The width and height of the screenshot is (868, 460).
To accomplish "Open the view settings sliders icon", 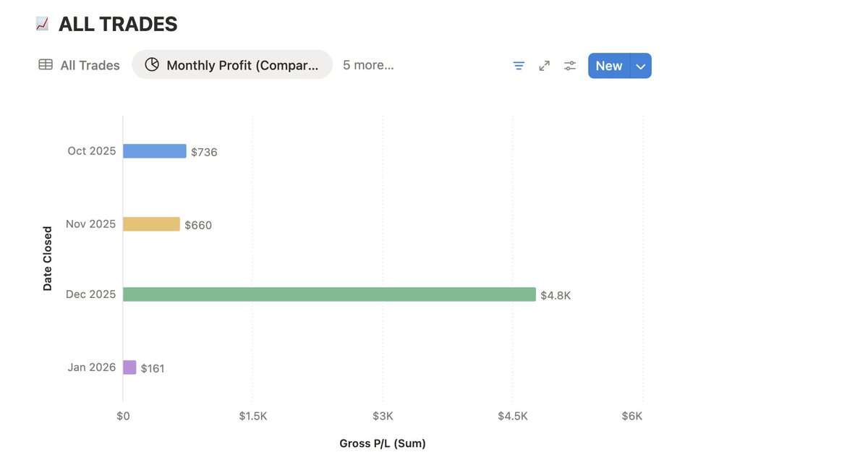I will [x=570, y=65].
